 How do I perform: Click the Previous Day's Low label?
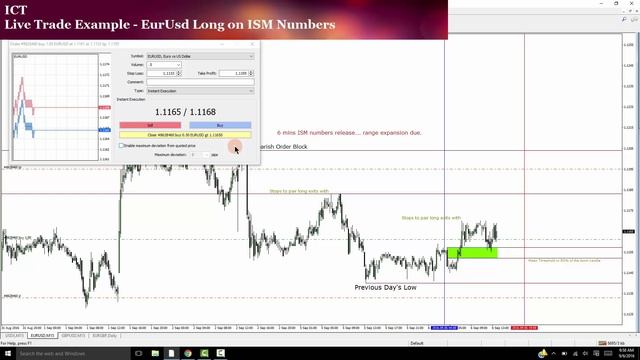pyautogui.click(x=385, y=287)
